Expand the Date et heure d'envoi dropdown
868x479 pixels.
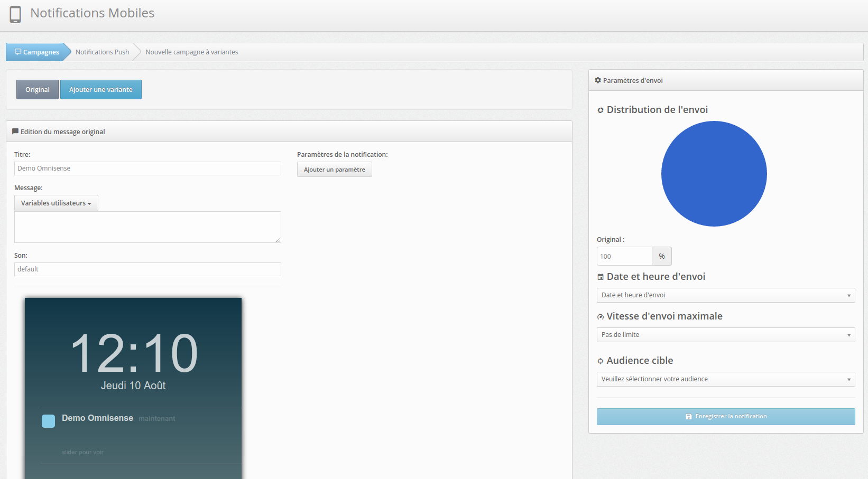[x=725, y=295]
